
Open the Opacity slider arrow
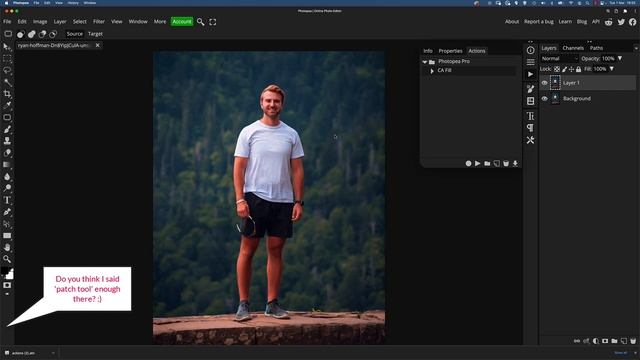[620, 58]
